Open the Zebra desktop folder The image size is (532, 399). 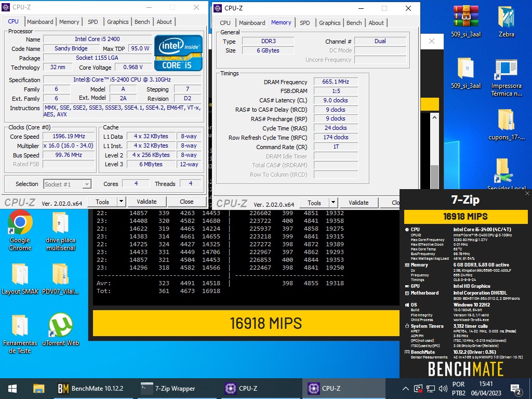pos(506,21)
